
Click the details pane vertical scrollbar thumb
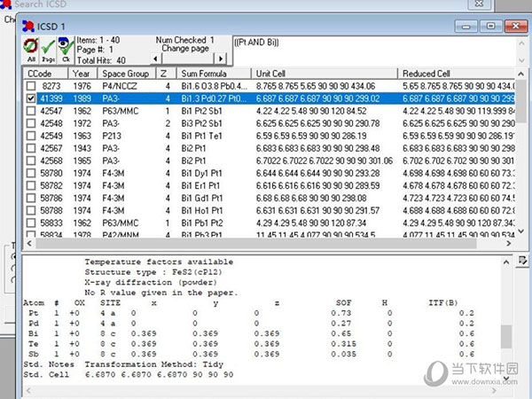(x=506, y=337)
